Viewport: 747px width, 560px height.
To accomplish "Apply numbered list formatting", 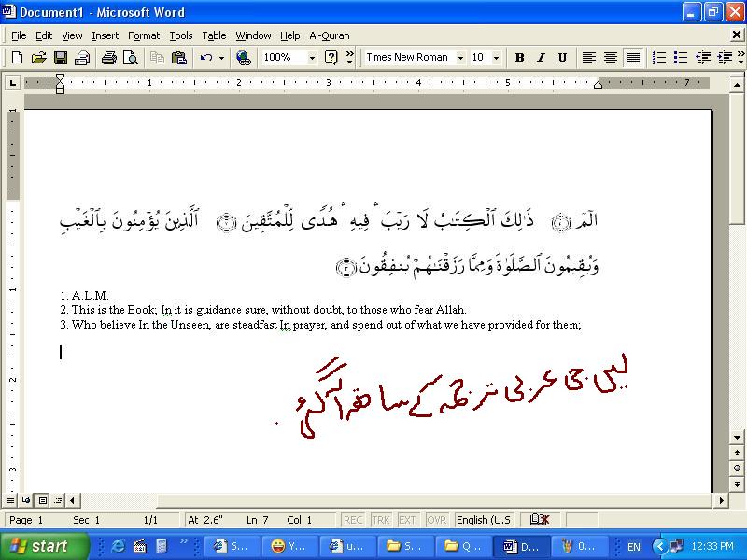I will (659, 58).
